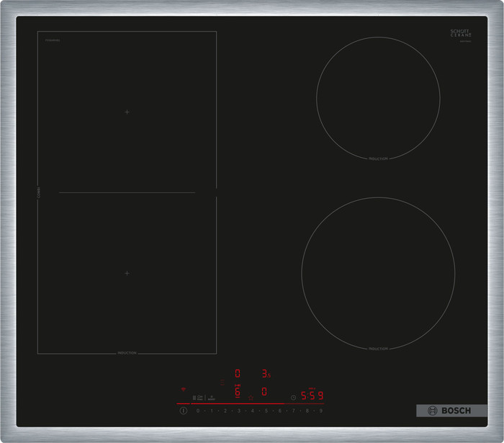Set power level 9 on the slider

coord(321,411)
